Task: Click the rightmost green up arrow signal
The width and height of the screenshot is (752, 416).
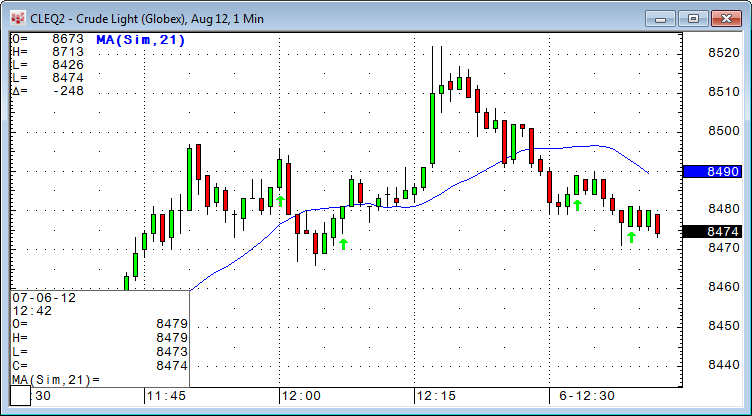Action: point(631,237)
